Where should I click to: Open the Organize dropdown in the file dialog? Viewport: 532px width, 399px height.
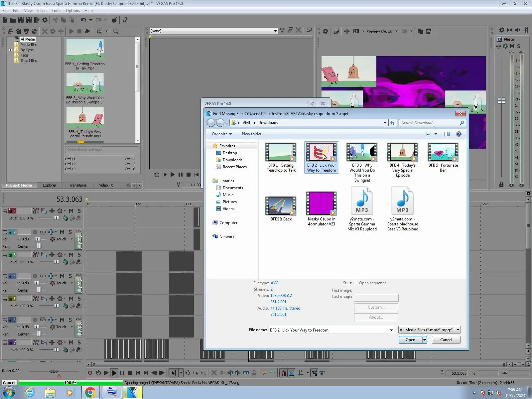(x=222, y=134)
